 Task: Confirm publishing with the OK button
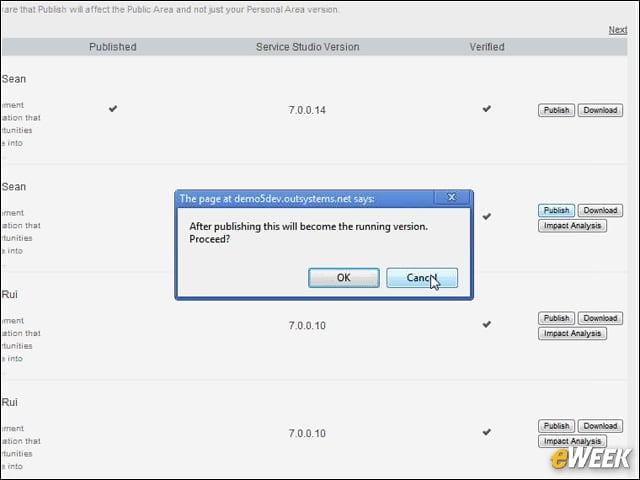[344, 278]
